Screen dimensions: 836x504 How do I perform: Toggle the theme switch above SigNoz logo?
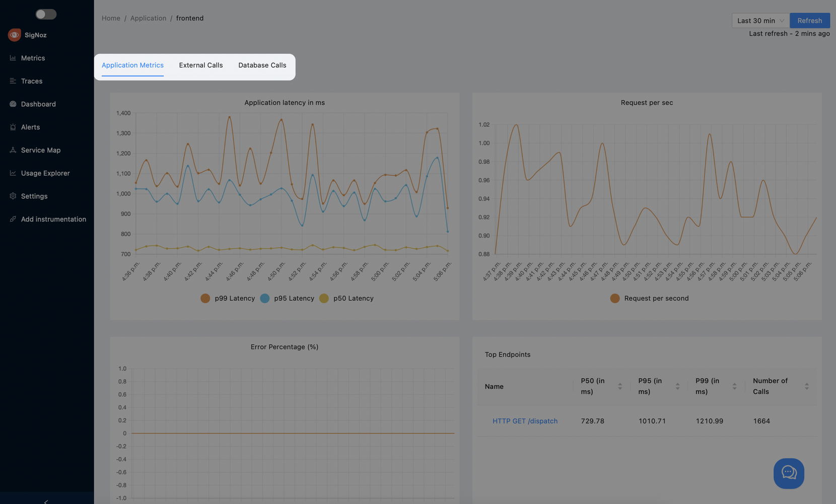tap(46, 14)
